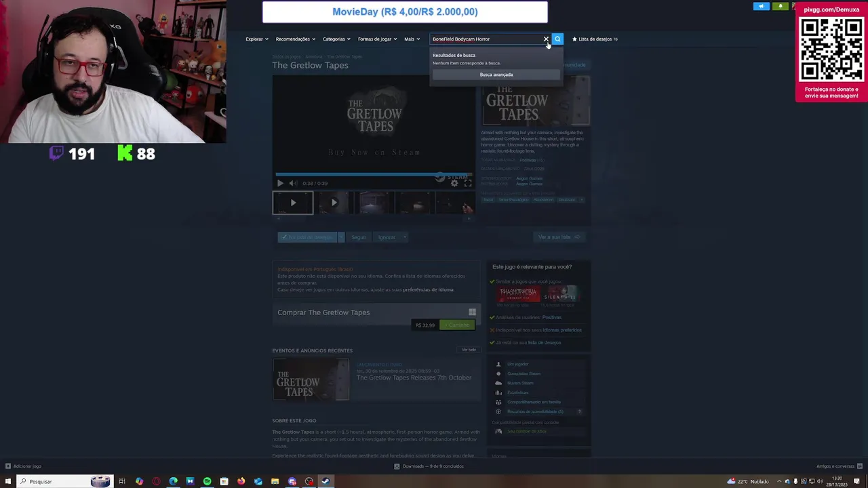Screen dimensions: 868x488
Task: Open the Ignorar dropdown arrow
Action: coord(404,237)
